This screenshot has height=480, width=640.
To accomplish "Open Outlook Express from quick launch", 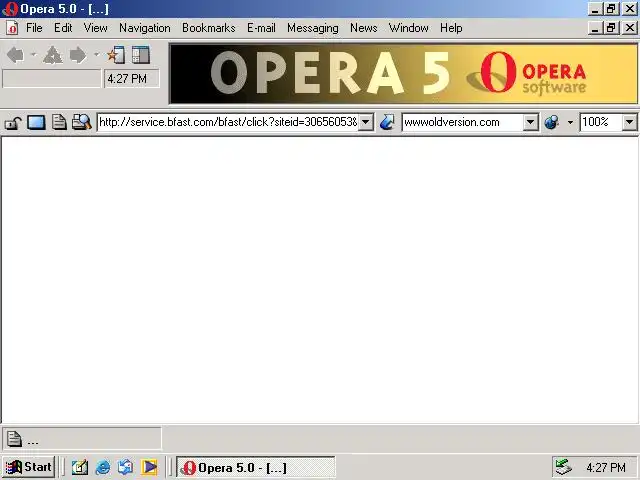I will click(x=125, y=467).
